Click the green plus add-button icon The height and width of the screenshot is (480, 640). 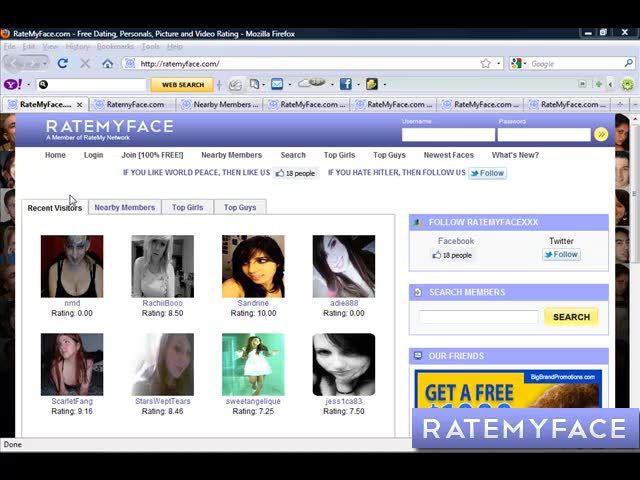tap(598, 84)
